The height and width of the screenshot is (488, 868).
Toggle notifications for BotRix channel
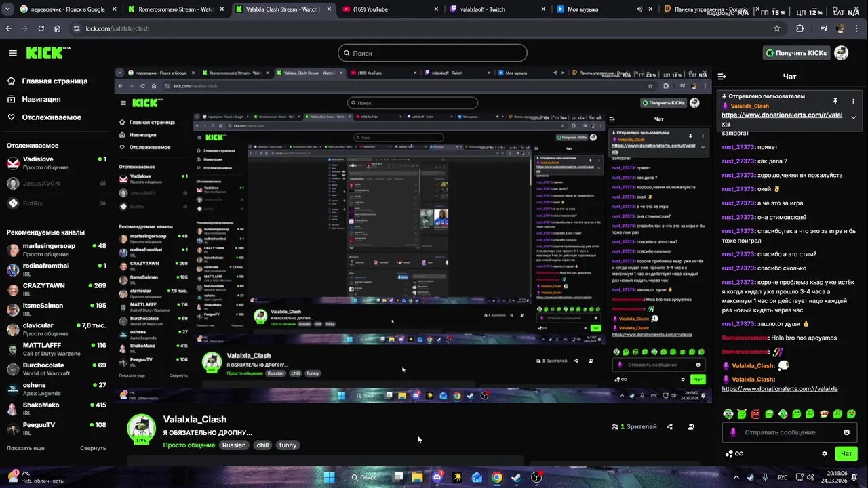pos(102,203)
